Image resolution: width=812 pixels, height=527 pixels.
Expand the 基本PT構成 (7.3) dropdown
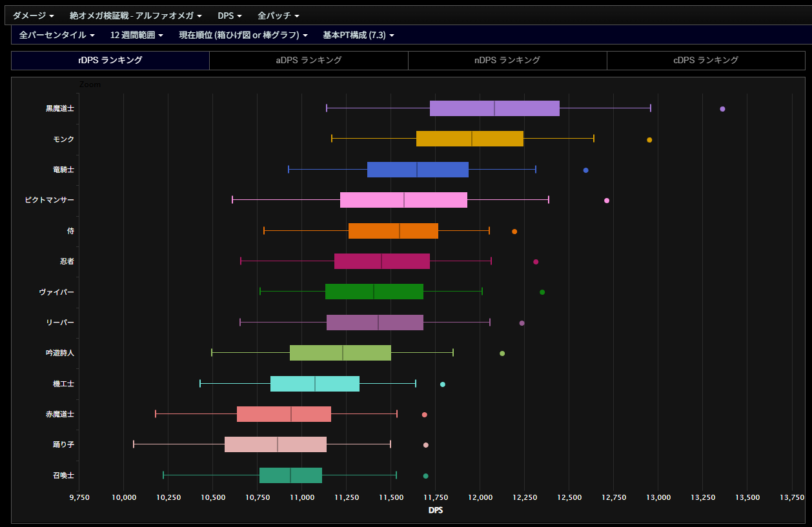(x=358, y=35)
